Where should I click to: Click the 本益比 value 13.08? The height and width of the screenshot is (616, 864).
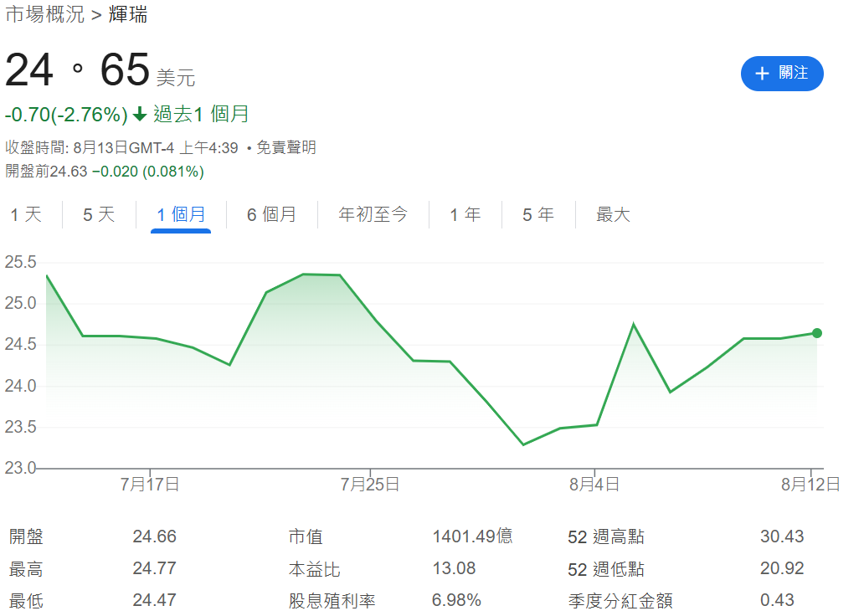pyautogui.click(x=454, y=568)
